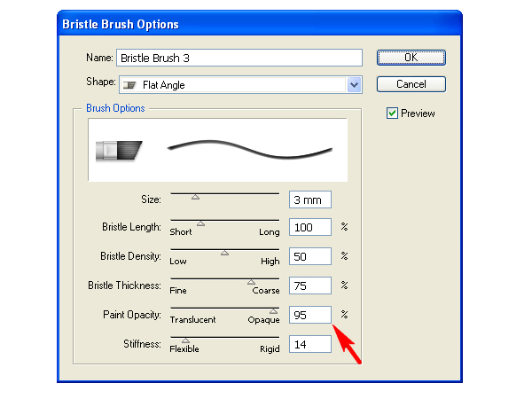532x399 pixels.
Task: Focus the Paint Opacity value field 95
Action: coord(310,315)
